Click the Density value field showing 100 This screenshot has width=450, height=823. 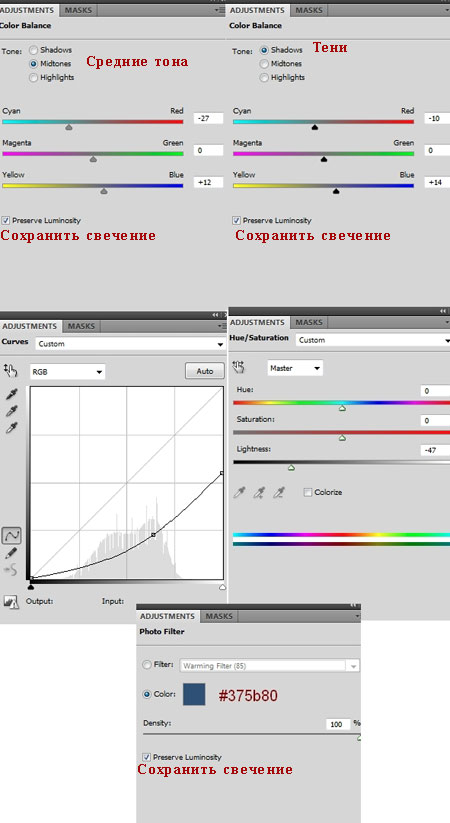click(x=338, y=724)
